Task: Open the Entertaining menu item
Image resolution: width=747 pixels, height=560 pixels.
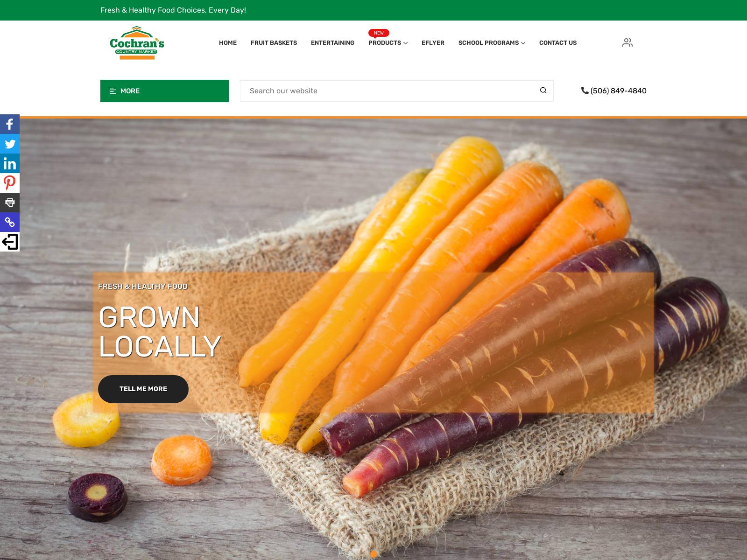Action: [332, 42]
